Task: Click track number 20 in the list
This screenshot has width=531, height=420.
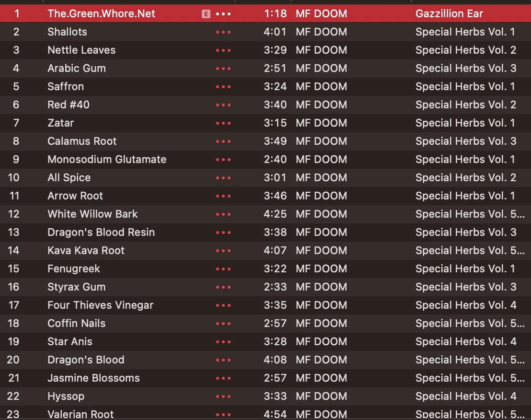Action: click(13, 360)
